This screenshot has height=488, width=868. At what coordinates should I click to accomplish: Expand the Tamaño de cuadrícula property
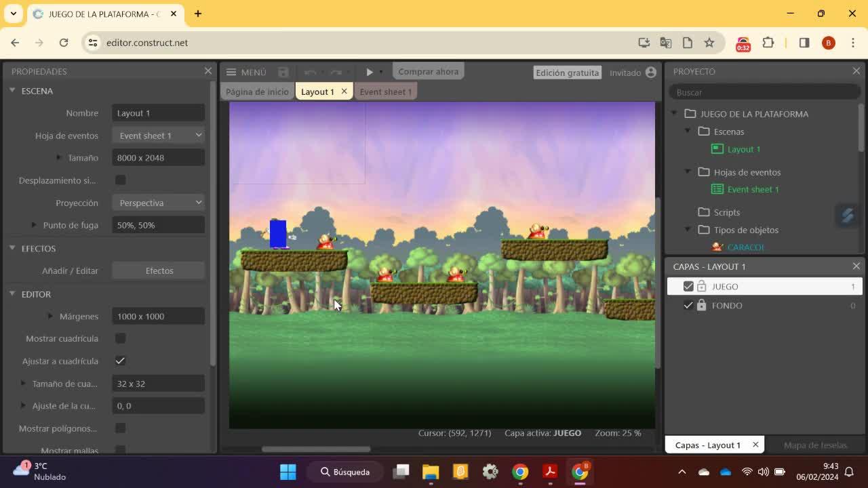[x=23, y=384]
